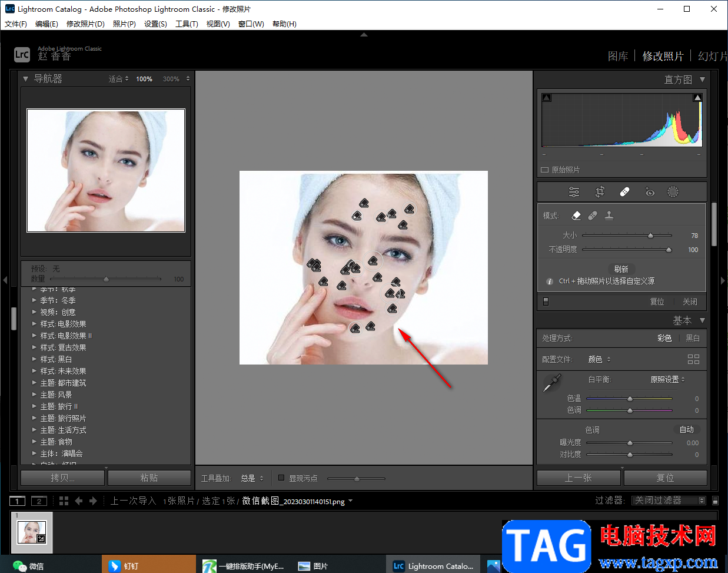Enable the 显现污点 checkbox
The image size is (728, 573).
tap(281, 478)
